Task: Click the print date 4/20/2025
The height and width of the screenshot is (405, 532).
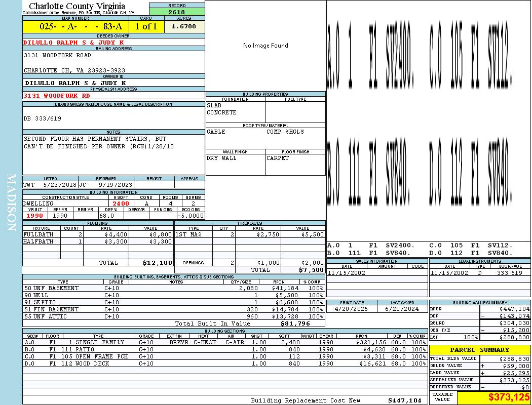Action: click(x=351, y=309)
